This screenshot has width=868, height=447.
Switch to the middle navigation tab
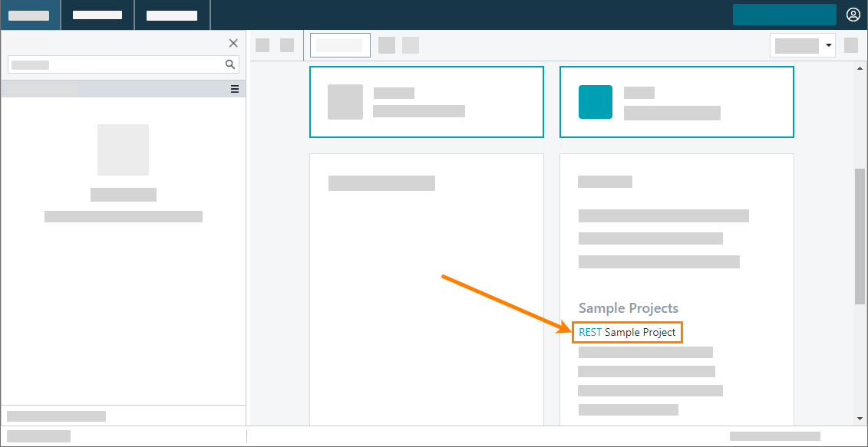97,14
